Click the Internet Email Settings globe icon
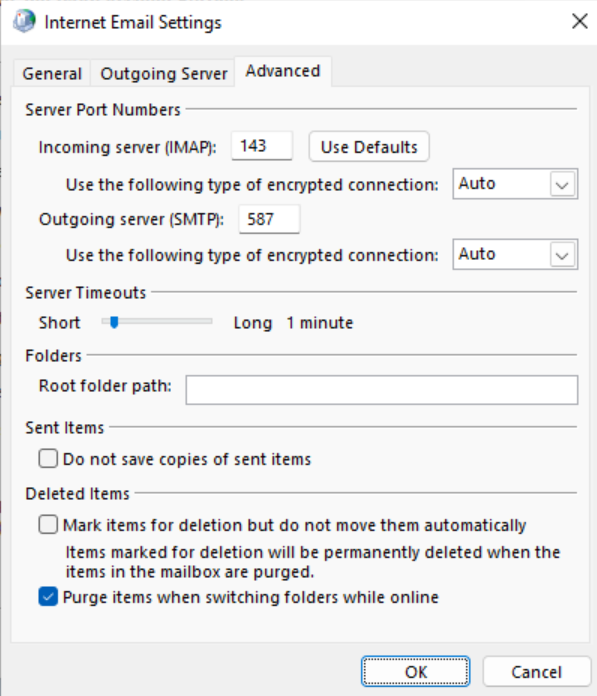The width and height of the screenshot is (597, 696). coord(24,21)
